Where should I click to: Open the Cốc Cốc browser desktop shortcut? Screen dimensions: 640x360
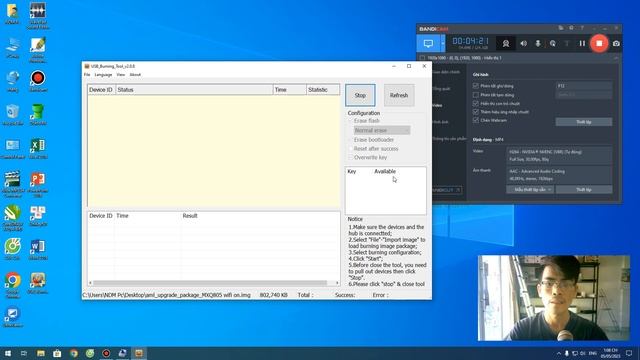click(x=13, y=250)
